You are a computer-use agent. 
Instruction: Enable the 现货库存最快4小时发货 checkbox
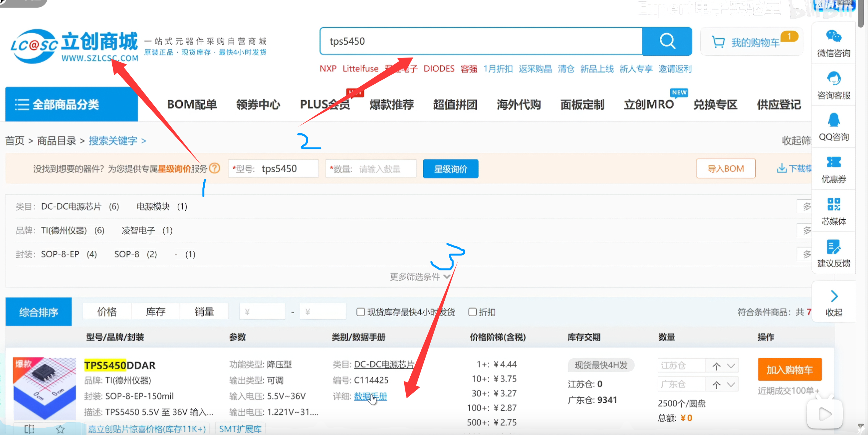tap(360, 312)
